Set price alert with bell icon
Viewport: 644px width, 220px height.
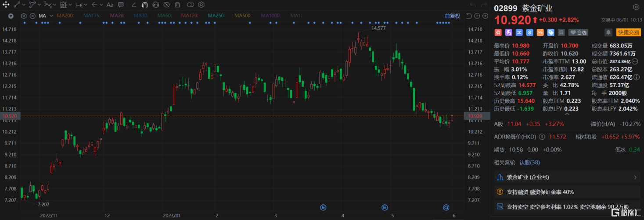(x=608, y=32)
